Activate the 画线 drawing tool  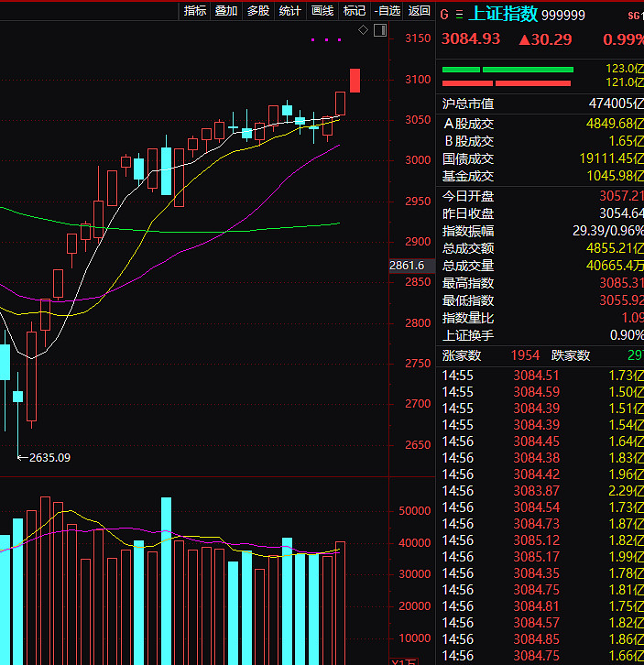pos(322,11)
